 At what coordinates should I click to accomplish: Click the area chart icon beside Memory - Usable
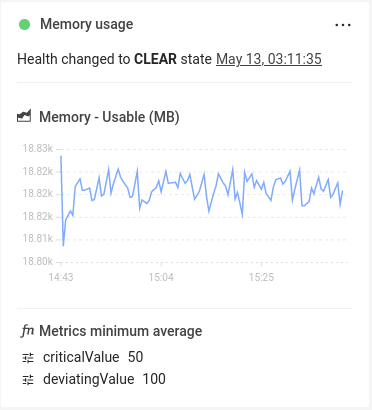[x=24, y=116]
